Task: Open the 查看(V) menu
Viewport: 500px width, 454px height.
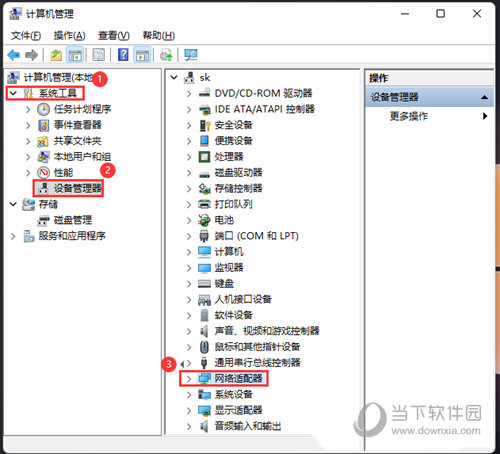Action: click(114, 35)
